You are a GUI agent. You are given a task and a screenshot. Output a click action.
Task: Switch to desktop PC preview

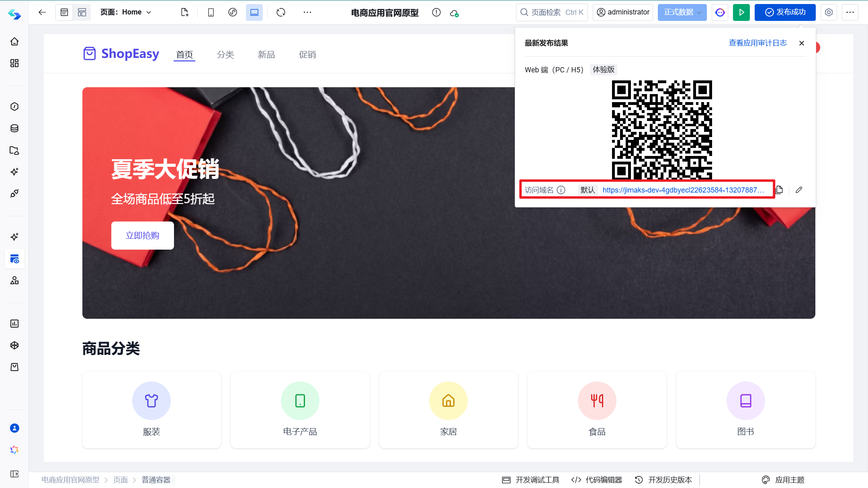(254, 12)
